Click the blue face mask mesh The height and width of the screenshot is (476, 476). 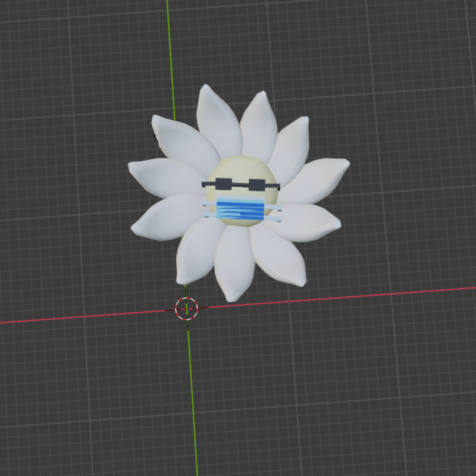coord(241,208)
